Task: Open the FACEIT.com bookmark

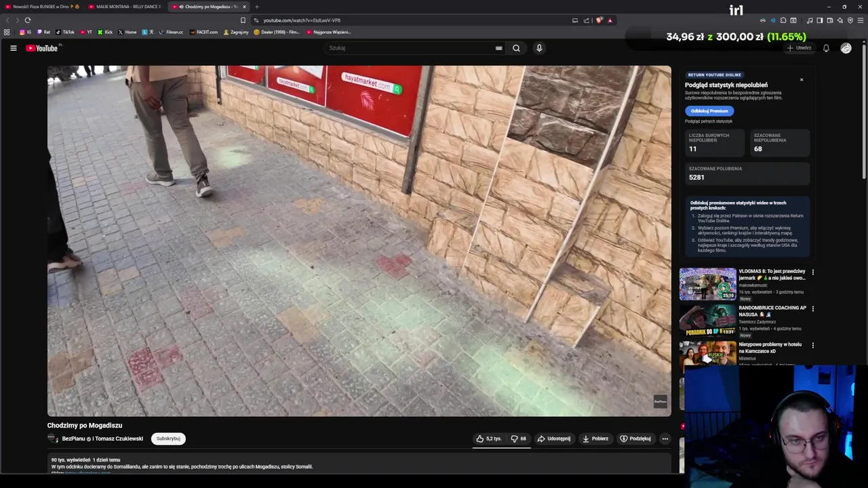Action: pos(203,32)
